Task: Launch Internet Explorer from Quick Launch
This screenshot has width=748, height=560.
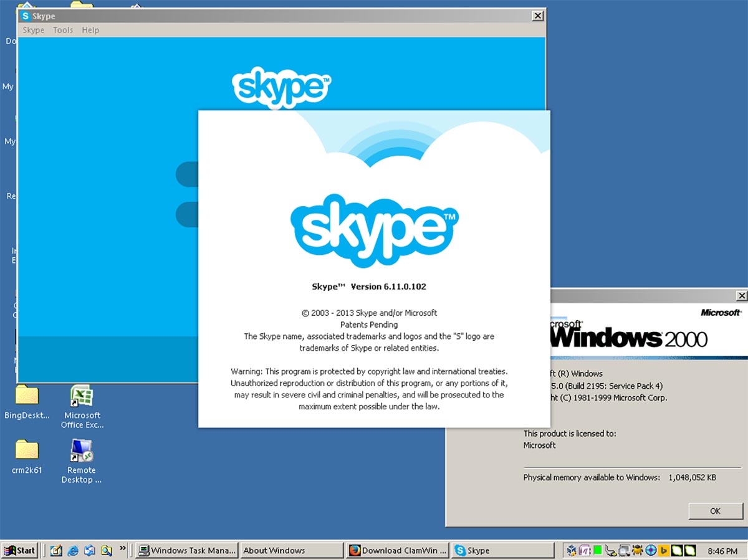Action: (x=73, y=550)
